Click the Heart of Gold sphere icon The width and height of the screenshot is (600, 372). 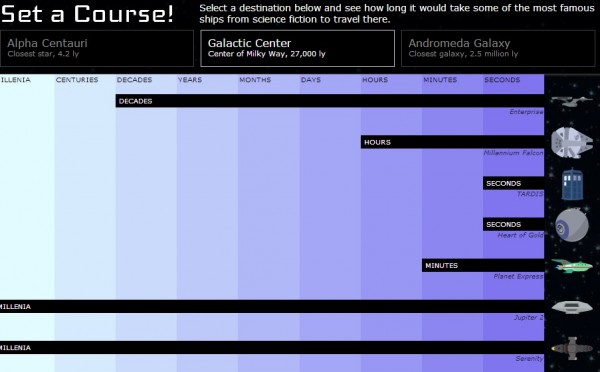[x=572, y=225]
